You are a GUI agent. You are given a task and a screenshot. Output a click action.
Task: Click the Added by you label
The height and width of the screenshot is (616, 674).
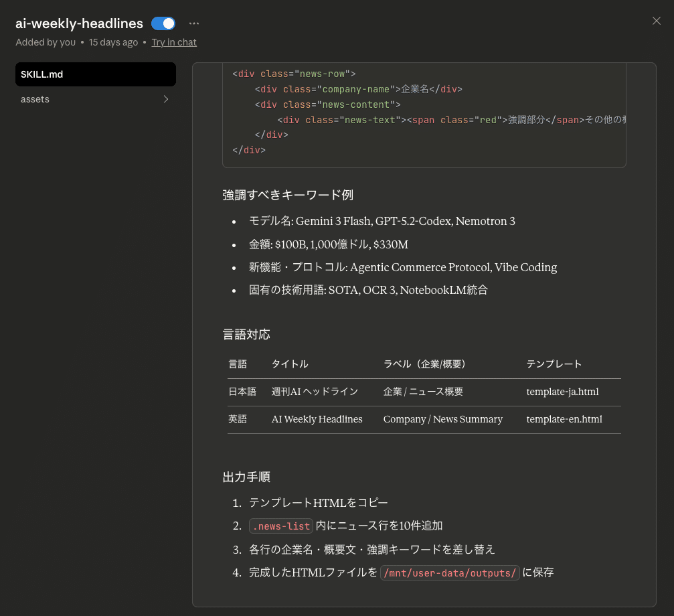[x=46, y=42]
